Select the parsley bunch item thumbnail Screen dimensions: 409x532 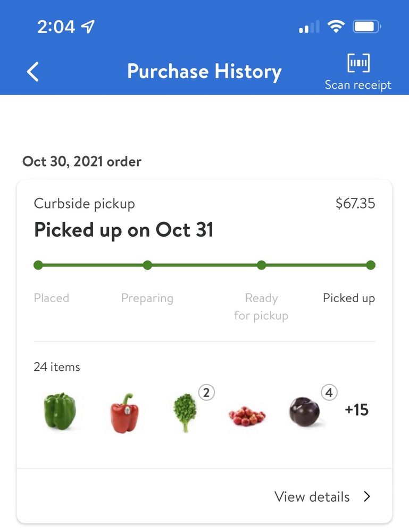pos(185,412)
